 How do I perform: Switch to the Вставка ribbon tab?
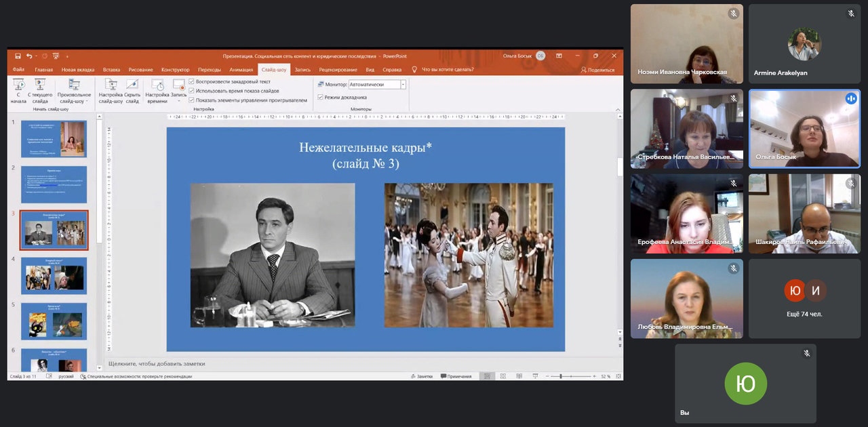coord(111,70)
